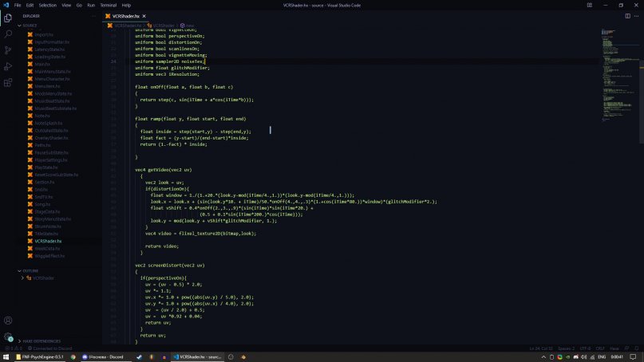The width and height of the screenshot is (644, 362).
Task: Open the Manage gear icon
Action: (9, 336)
